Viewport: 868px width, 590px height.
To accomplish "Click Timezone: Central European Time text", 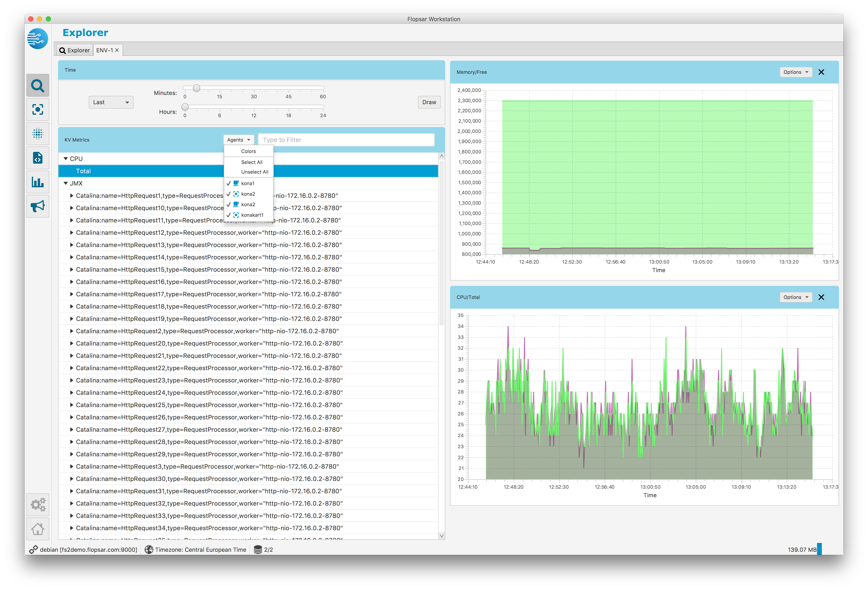I will 201,550.
